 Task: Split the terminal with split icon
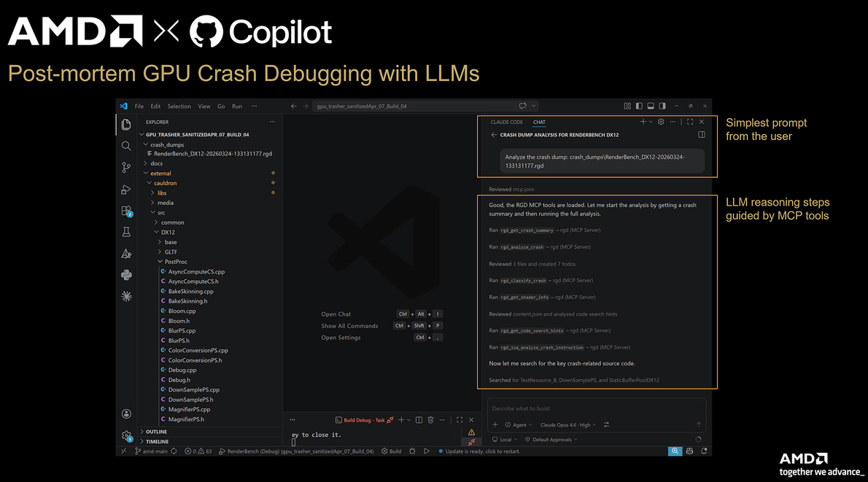click(x=419, y=420)
